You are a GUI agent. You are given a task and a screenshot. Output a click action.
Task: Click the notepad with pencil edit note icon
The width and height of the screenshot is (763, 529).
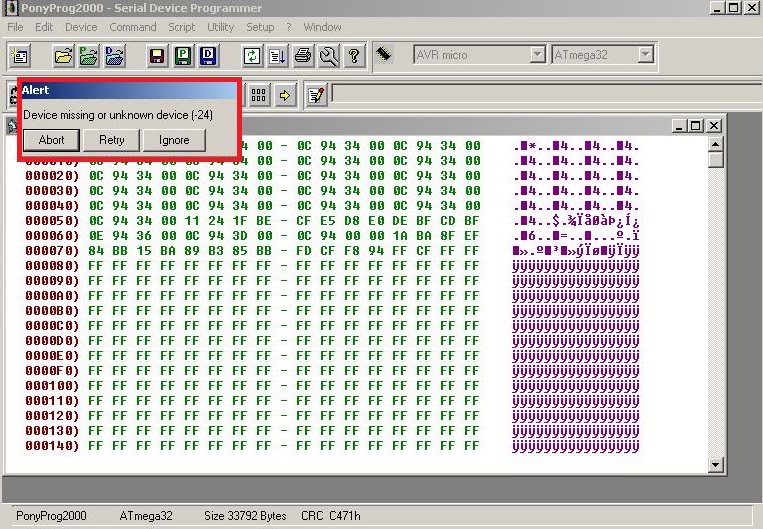point(316,95)
